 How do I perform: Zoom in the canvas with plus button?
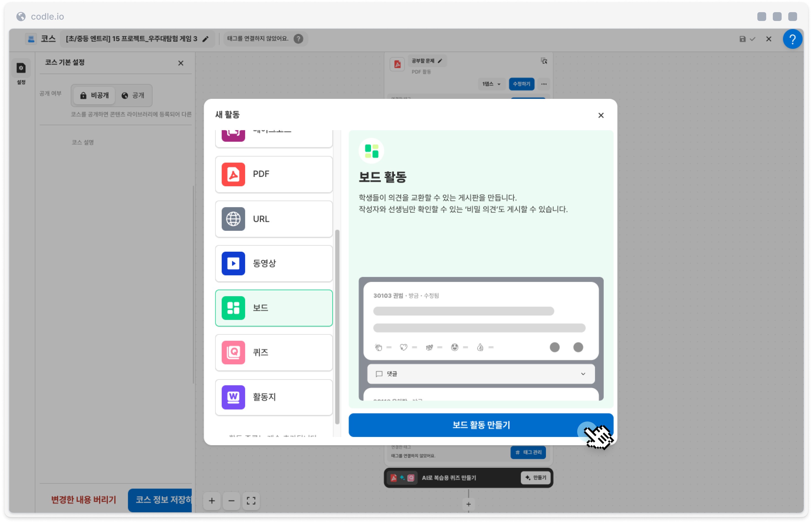pos(212,501)
